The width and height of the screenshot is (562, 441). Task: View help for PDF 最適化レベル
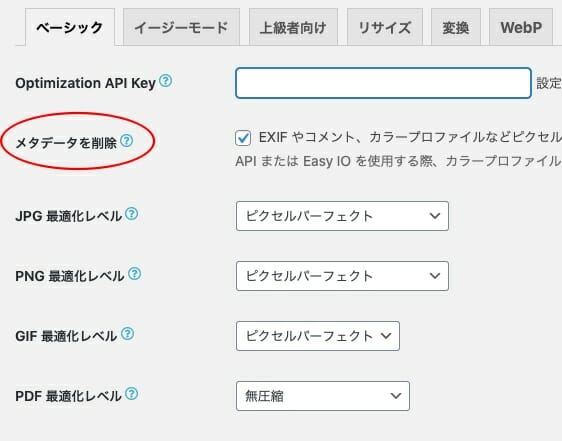tap(132, 394)
